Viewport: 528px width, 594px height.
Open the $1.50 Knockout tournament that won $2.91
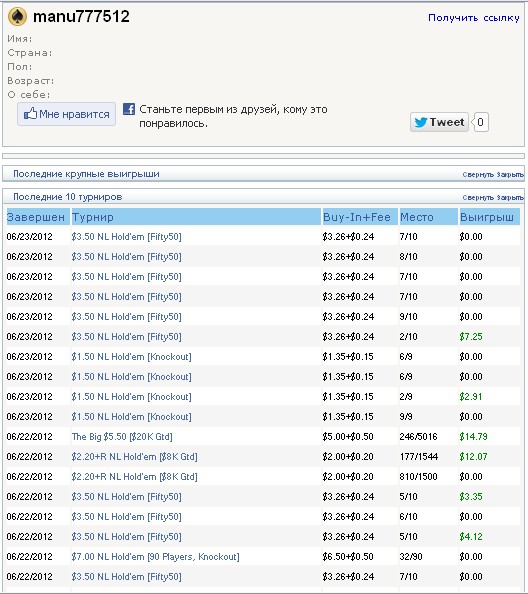[131, 397]
